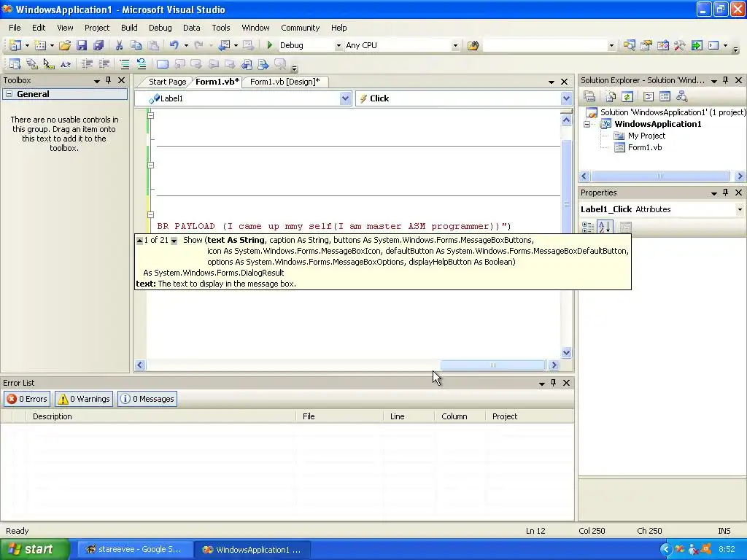Click Refresh icon in Solution Explorer
This screenshot has height=560, width=747.
point(627,97)
